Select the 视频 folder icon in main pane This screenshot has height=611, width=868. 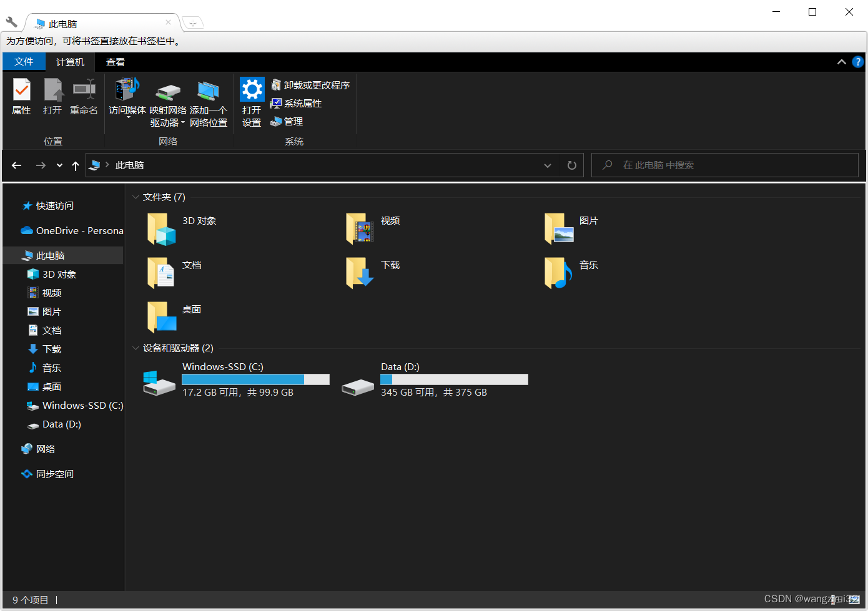[360, 229]
